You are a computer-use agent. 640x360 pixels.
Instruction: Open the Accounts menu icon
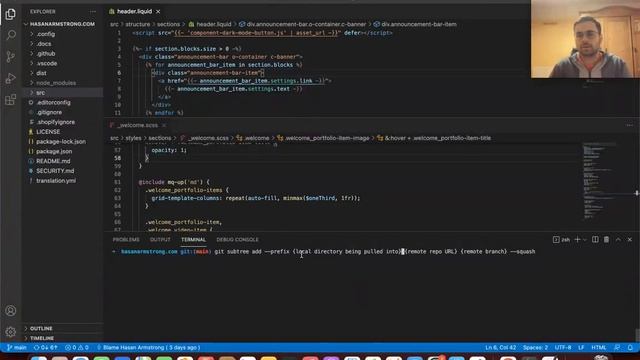click(x=11, y=311)
